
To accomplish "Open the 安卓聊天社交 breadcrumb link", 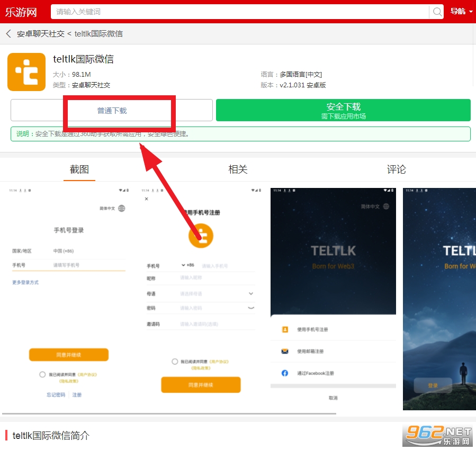I will [x=41, y=34].
